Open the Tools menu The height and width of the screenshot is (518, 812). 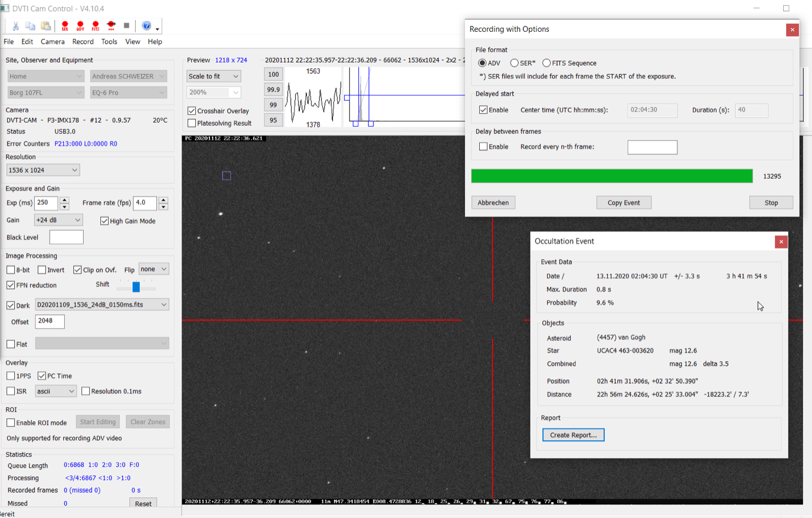point(109,42)
